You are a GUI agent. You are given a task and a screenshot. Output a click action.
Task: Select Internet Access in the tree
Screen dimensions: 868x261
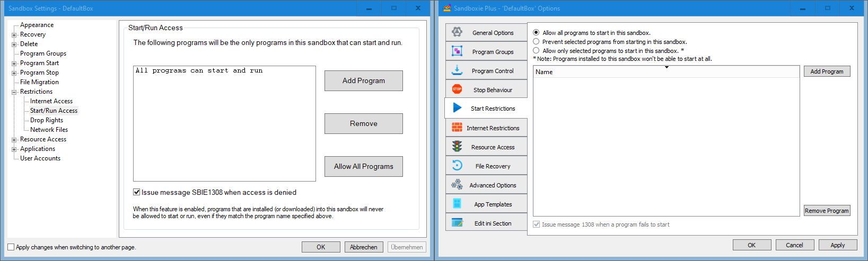point(51,101)
